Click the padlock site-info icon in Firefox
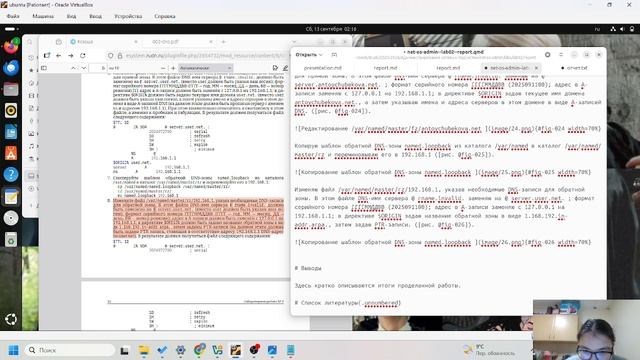640x360 pixels. 120,56
